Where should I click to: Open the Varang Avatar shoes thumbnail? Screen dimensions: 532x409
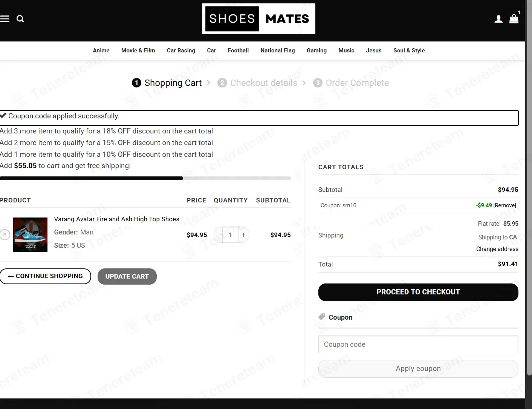click(30, 234)
